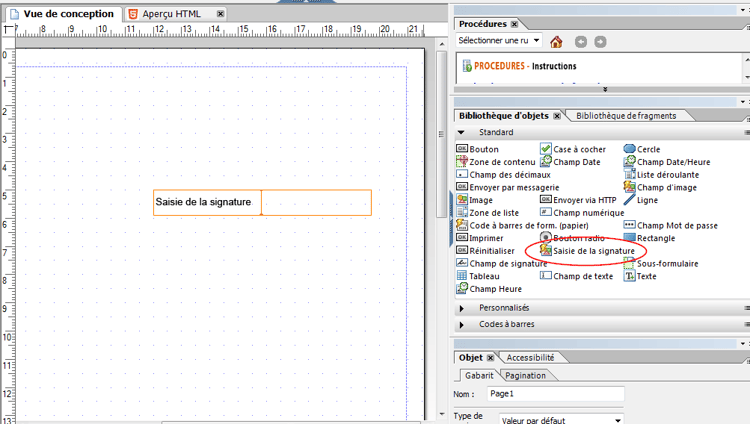The height and width of the screenshot is (424, 750).
Task: Click the Procédures back arrow
Action: coord(581,42)
